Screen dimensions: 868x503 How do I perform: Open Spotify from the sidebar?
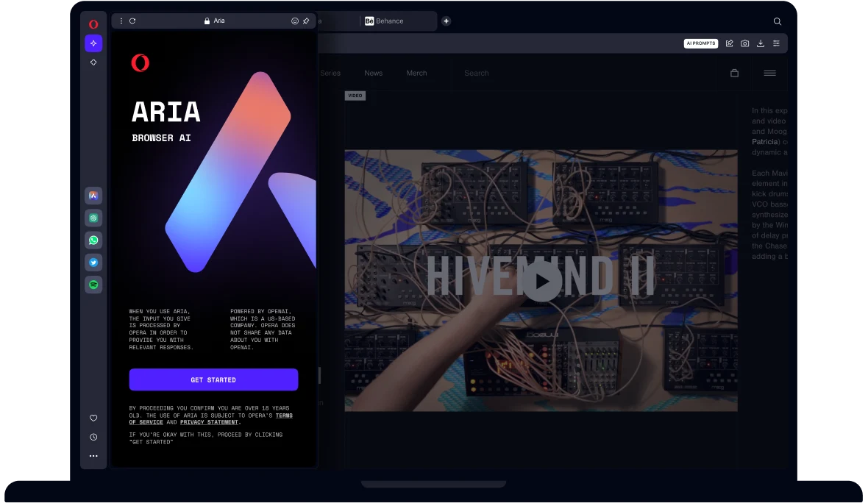click(x=93, y=285)
